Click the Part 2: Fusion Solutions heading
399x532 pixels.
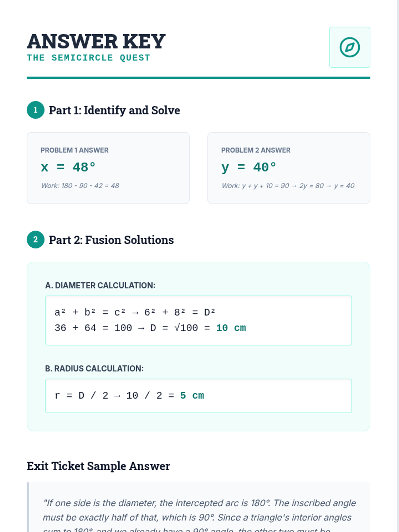[111, 240]
